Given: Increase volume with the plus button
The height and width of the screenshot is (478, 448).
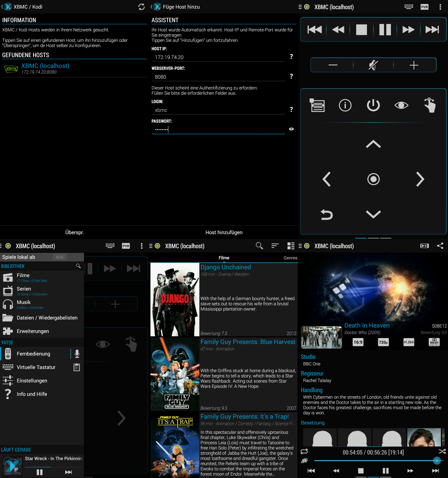Looking at the screenshot, I should [x=414, y=65].
